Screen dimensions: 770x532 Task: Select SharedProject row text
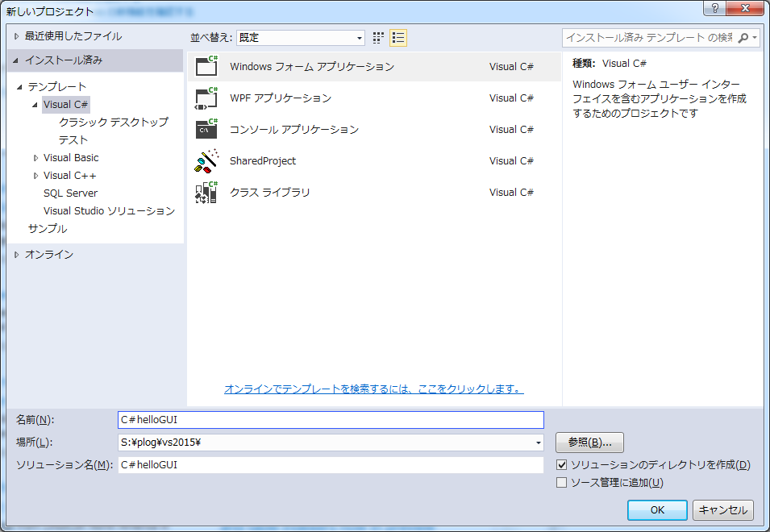coord(263,161)
